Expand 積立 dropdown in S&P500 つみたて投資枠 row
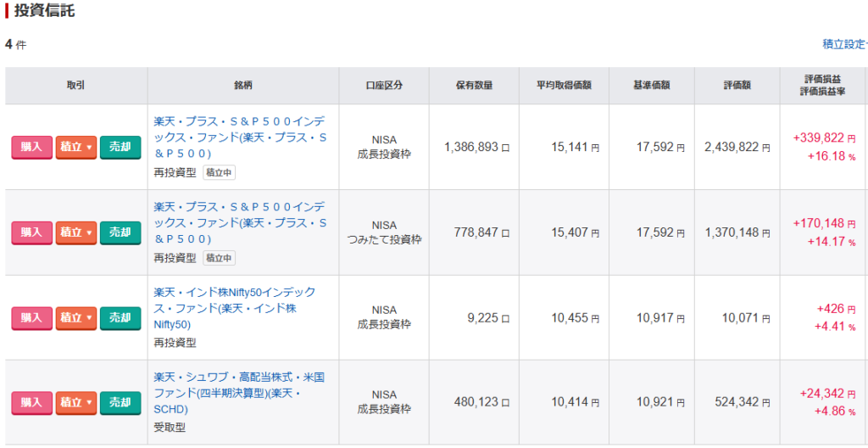The image size is (868, 448). (x=75, y=232)
